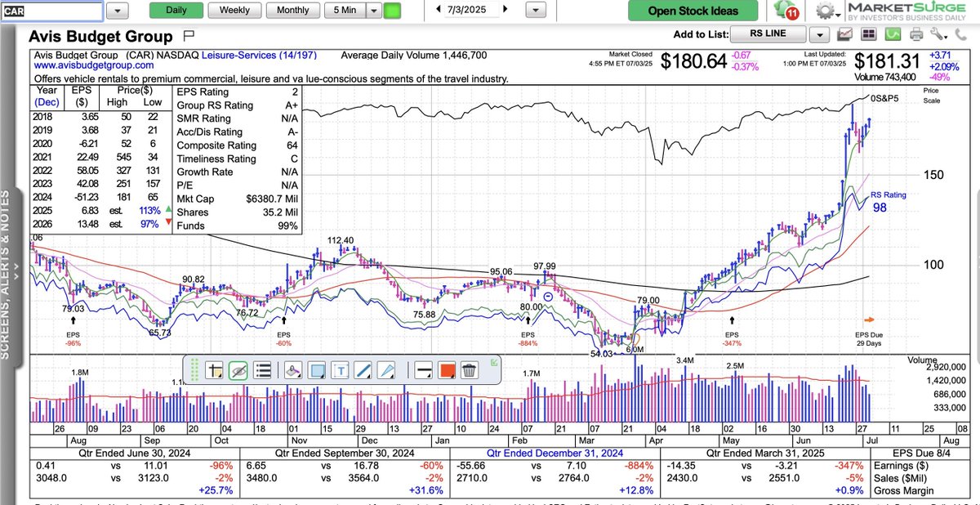Click the EPS -60% marker on chart
Image resolution: width=980 pixels, height=505 pixels.
point(284,330)
